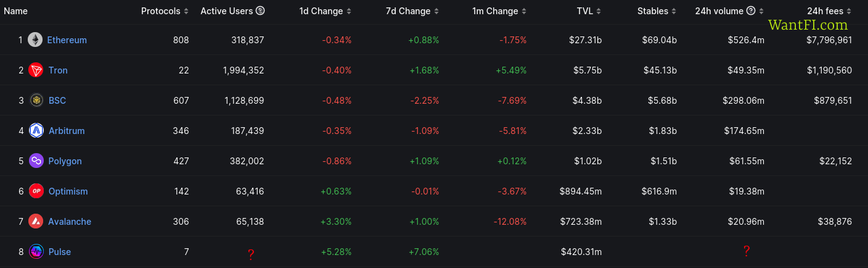868x268 pixels.
Task: Sort by Stables column arrows
Action: (674, 11)
